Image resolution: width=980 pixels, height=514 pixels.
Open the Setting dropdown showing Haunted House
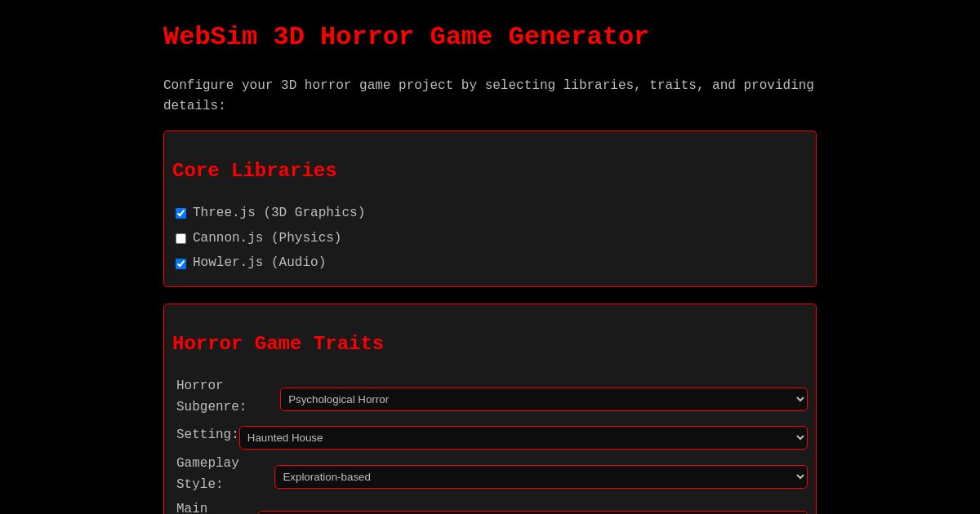[523, 437]
